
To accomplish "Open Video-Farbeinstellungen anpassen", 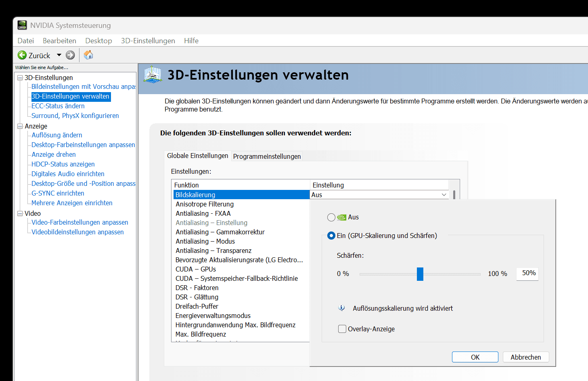I will click(80, 222).
